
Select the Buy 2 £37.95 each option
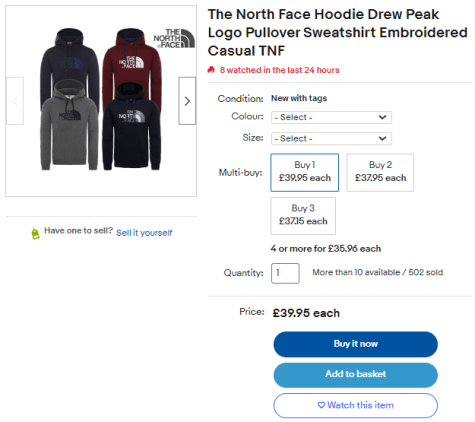(x=380, y=172)
